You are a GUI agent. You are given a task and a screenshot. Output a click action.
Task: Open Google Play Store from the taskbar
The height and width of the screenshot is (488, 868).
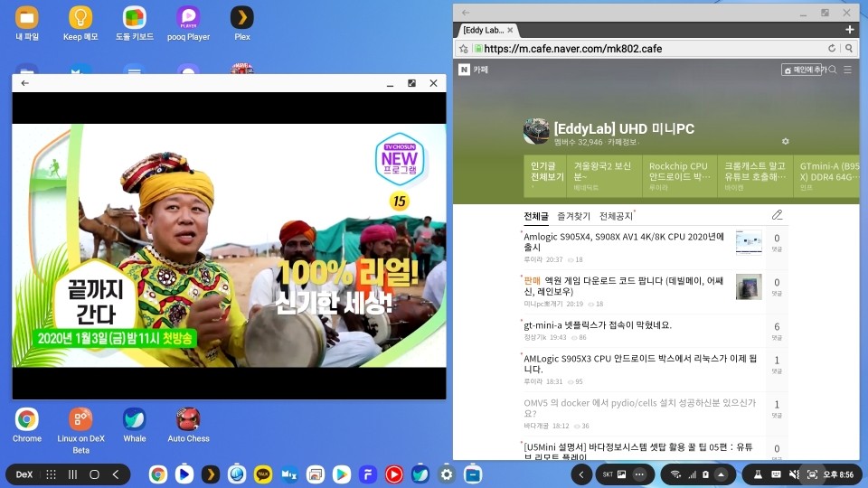(342, 474)
